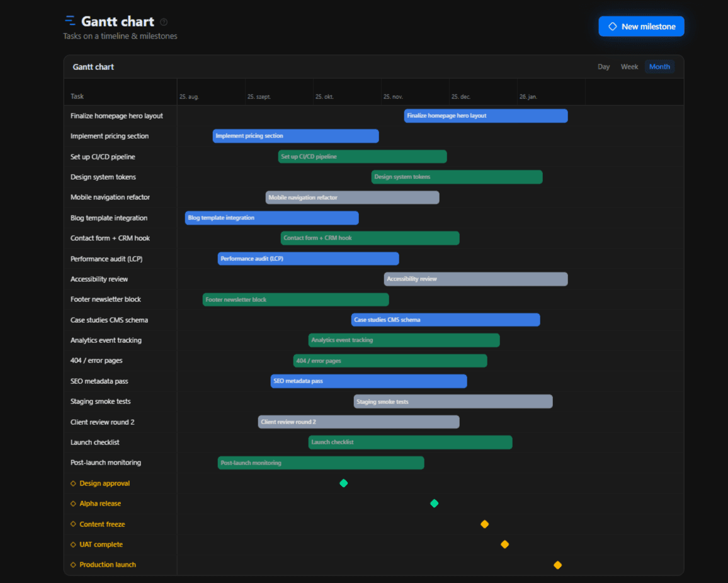Click the Production launch diamond icon in list
Screen dimensions: 728x583
(x=73, y=565)
